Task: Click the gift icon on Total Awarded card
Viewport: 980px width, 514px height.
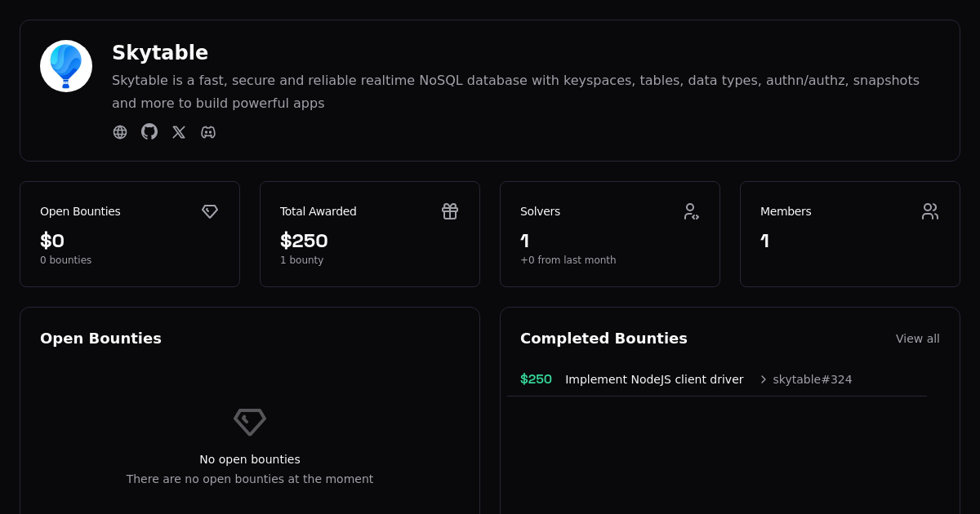Action: coord(450,211)
